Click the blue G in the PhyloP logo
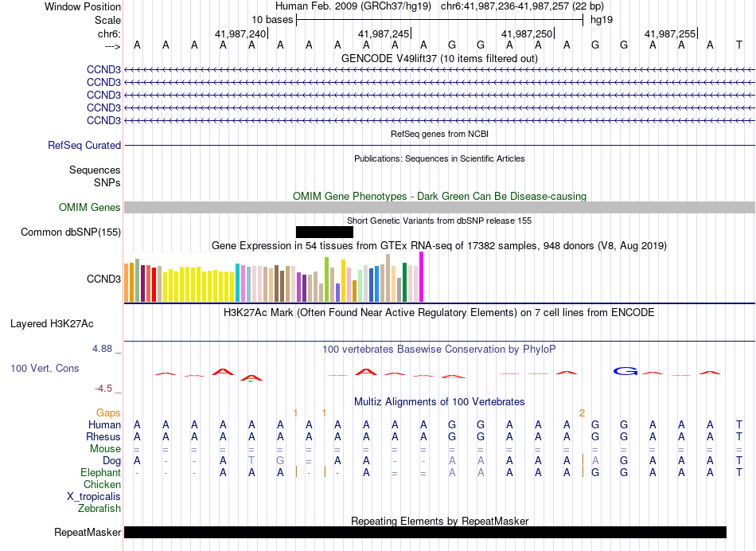Screen dimensions: 756x551 pyautogui.click(x=625, y=371)
